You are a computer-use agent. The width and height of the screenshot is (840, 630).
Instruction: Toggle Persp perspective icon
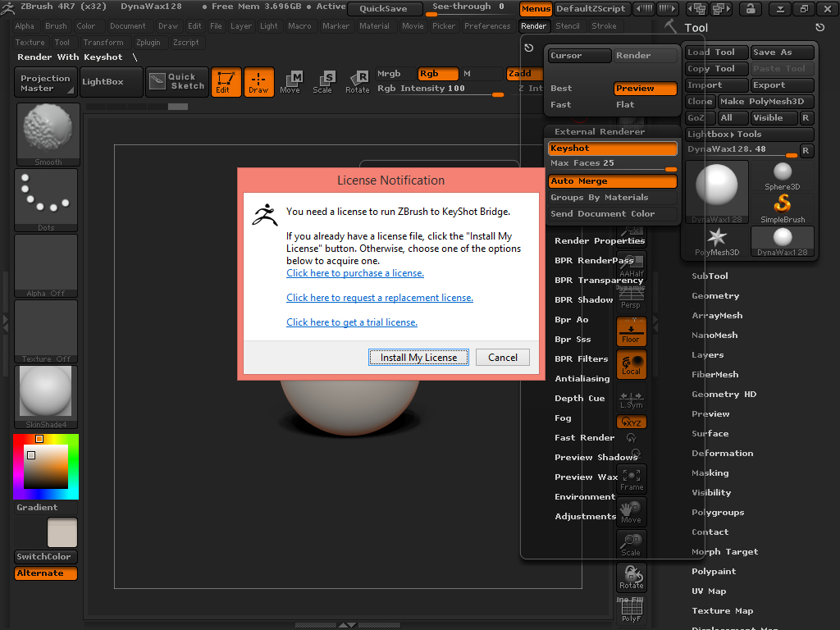[x=631, y=297]
